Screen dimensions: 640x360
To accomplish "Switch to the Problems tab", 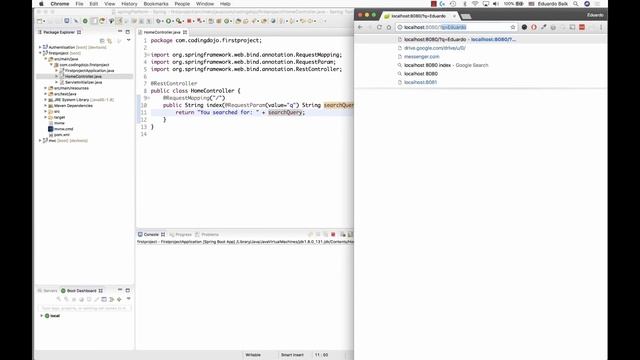I will (x=207, y=234).
